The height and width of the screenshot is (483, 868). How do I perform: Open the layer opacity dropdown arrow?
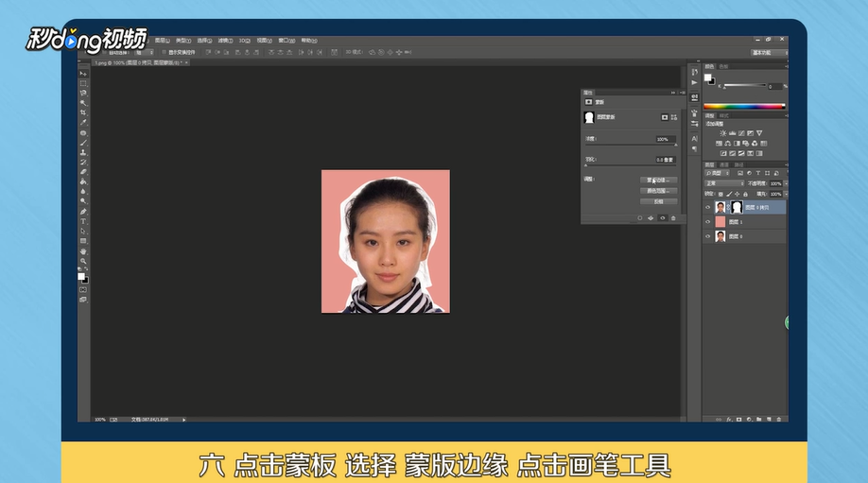tap(786, 183)
